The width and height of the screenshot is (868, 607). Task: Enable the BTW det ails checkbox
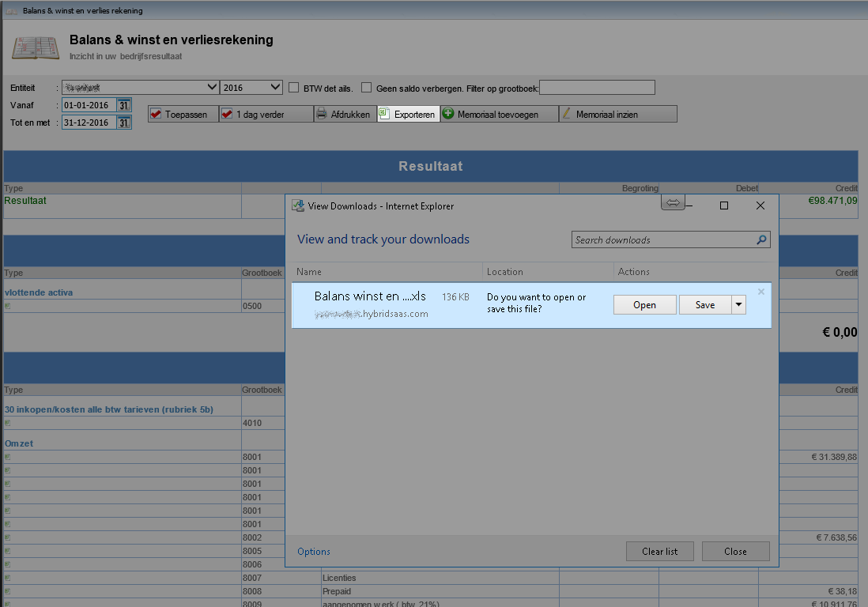click(x=294, y=88)
